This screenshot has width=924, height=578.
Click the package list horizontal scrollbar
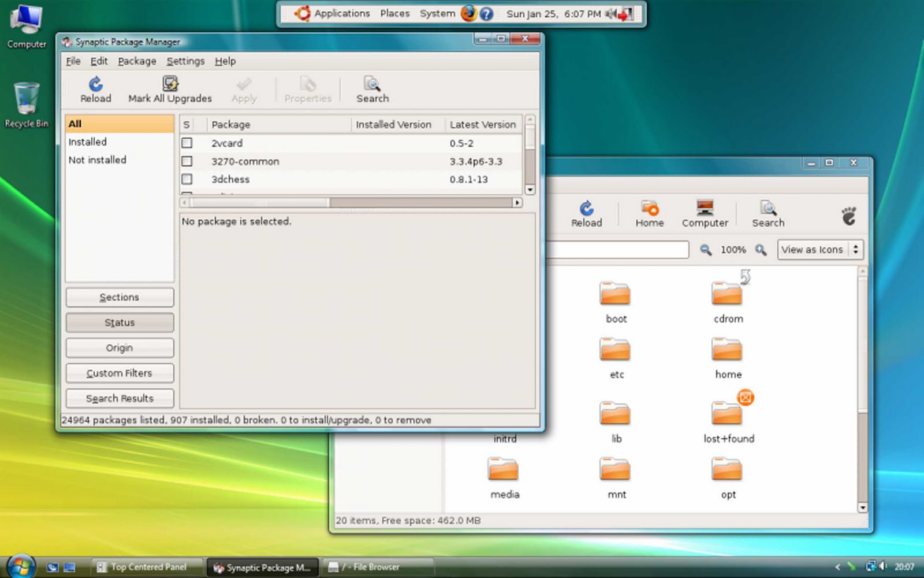(351, 202)
